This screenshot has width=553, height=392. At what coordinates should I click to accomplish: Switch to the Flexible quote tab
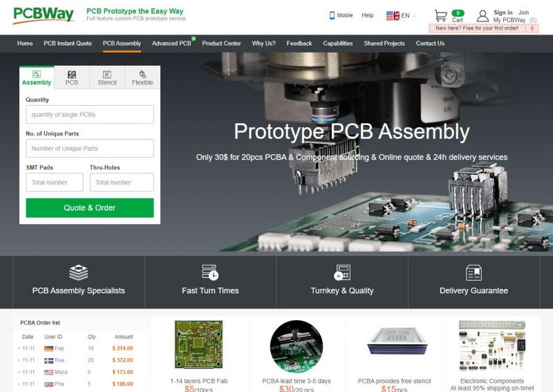(x=142, y=77)
